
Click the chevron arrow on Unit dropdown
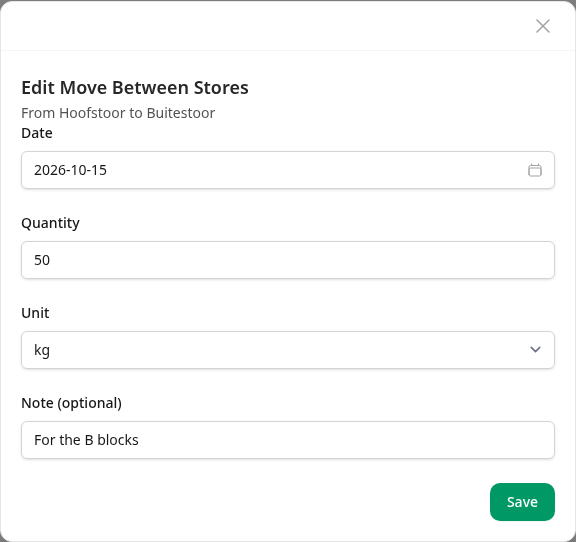click(535, 349)
